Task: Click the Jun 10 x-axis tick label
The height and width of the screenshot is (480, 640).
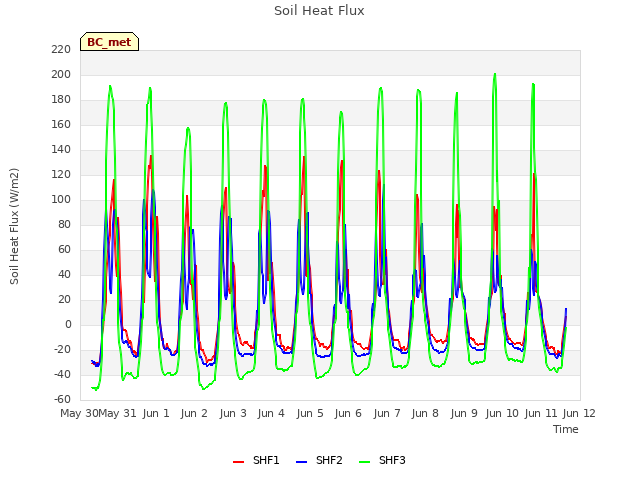Action: 502,413
